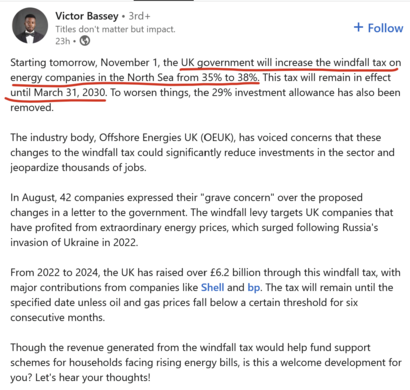Open Victor Bassey's profile photo
This screenshot has height=390, width=410.
tap(30, 26)
